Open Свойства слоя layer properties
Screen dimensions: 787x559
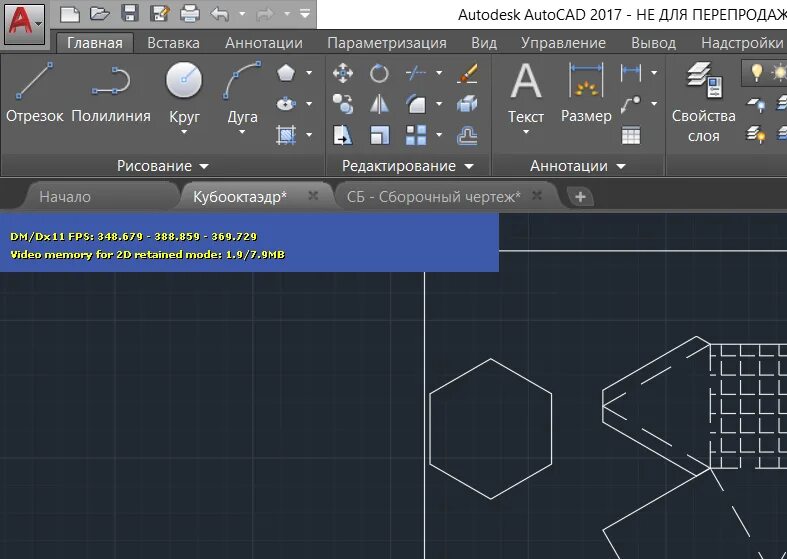pyautogui.click(x=704, y=102)
